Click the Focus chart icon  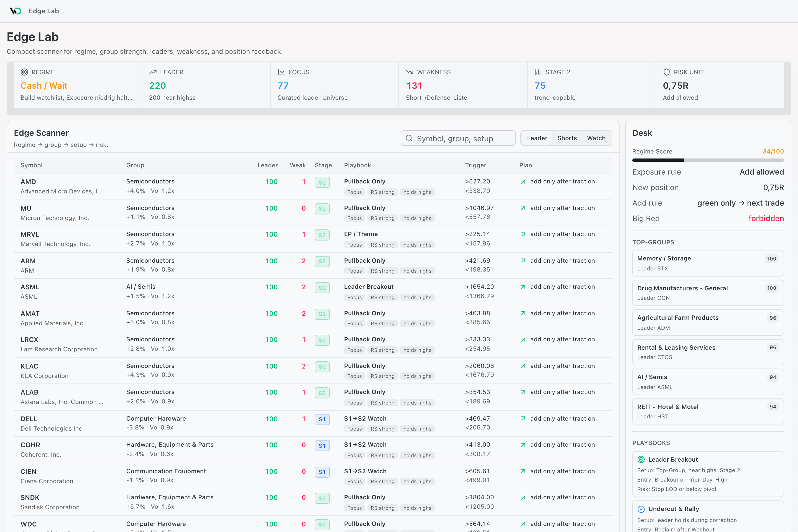(281, 72)
